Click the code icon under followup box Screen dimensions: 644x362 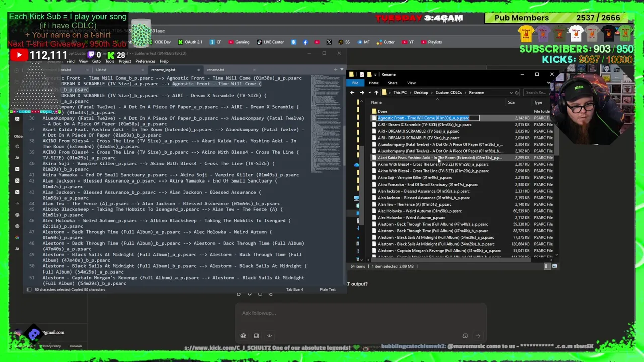click(x=269, y=336)
